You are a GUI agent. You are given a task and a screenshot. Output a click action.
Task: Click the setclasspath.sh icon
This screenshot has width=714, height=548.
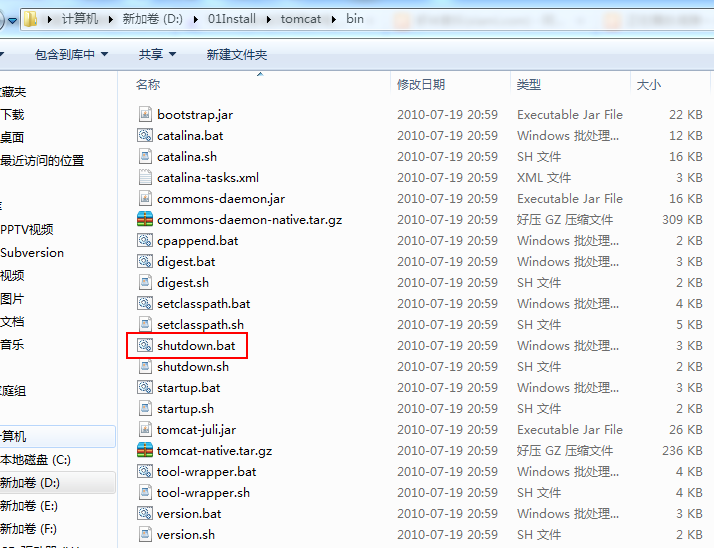coord(145,324)
